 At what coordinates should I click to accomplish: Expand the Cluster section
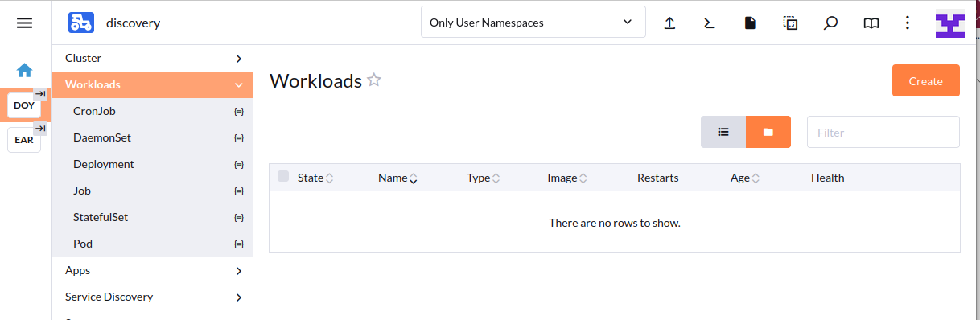[x=153, y=58]
